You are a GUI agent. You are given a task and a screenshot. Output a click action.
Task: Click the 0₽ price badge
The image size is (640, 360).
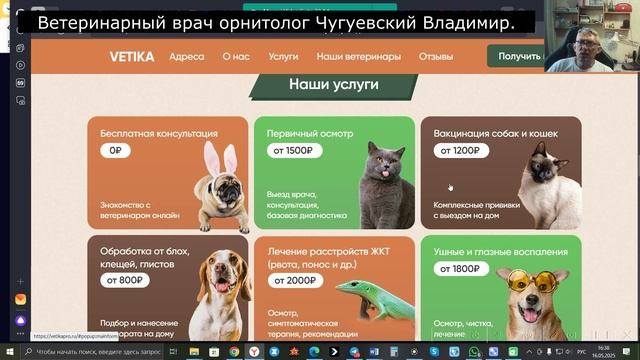tap(116, 151)
